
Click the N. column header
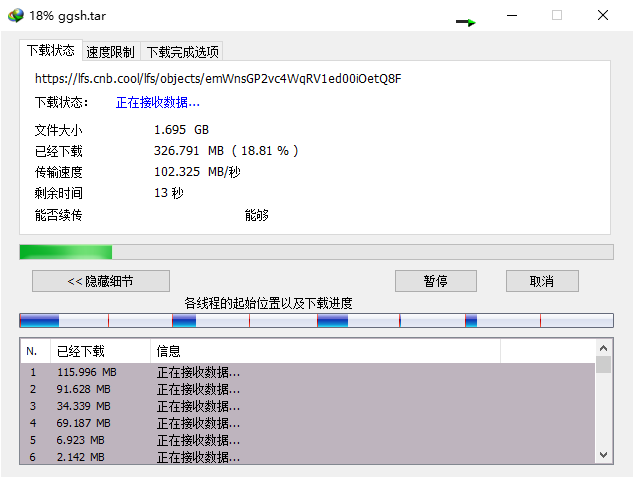tap(33, 351)
